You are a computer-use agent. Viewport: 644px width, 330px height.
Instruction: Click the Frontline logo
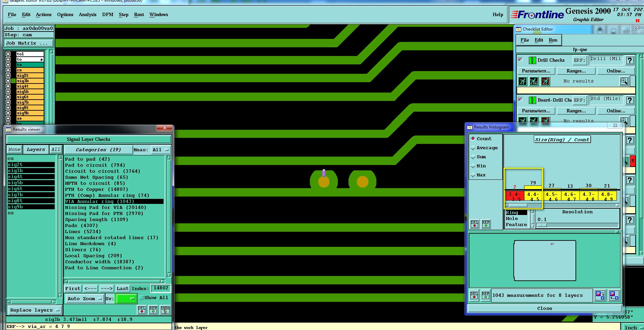[537, 15]
